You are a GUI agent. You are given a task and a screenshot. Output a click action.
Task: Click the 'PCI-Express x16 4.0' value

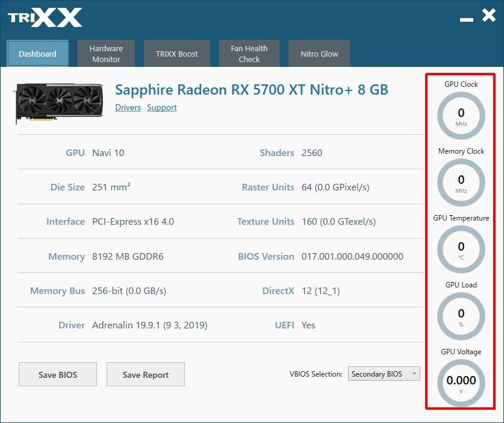pos(133,222)
